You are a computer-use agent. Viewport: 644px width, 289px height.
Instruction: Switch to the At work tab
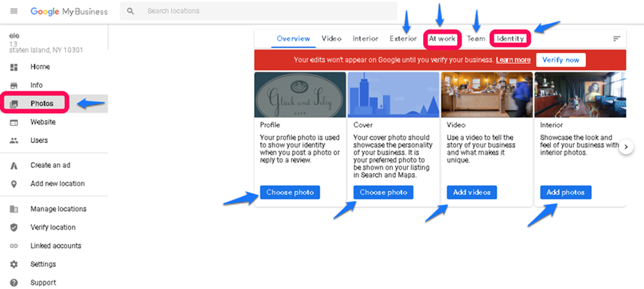point(442,39)
